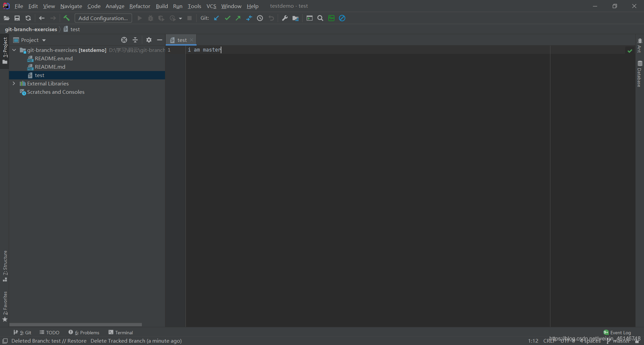Select Scratches and Consoles node
The width and height of the screenshot is (644, 345).
point(56,92)
